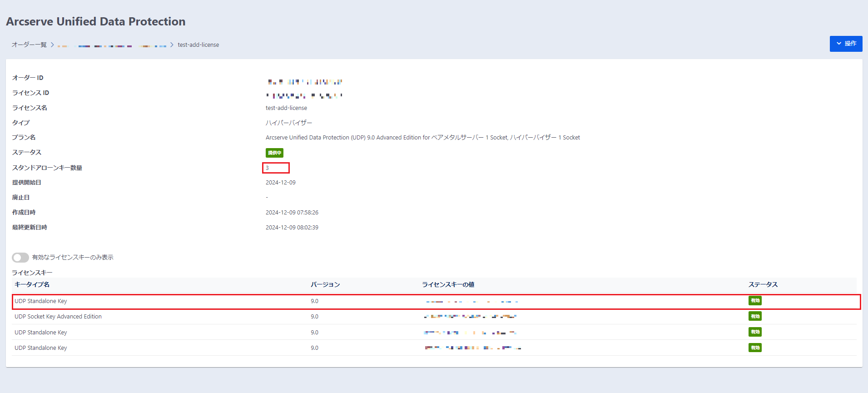Select the 作成日時 field label

point(24,212)
